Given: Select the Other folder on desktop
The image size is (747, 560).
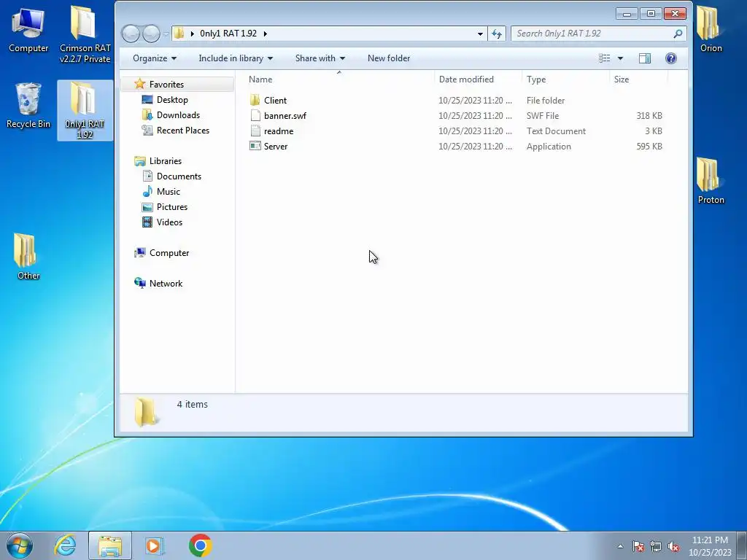Looking at the screenshot, I should 28,256.
